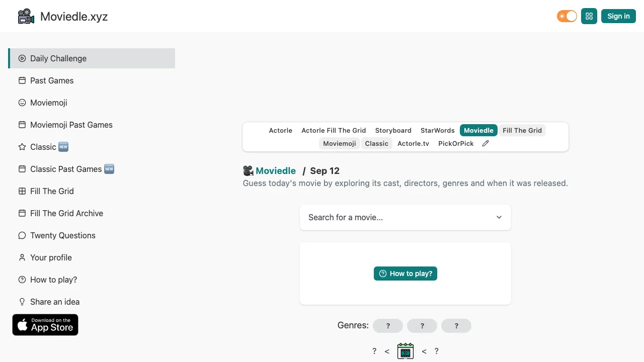Open Daily Challenge in the sidebar

click(92, 58)
